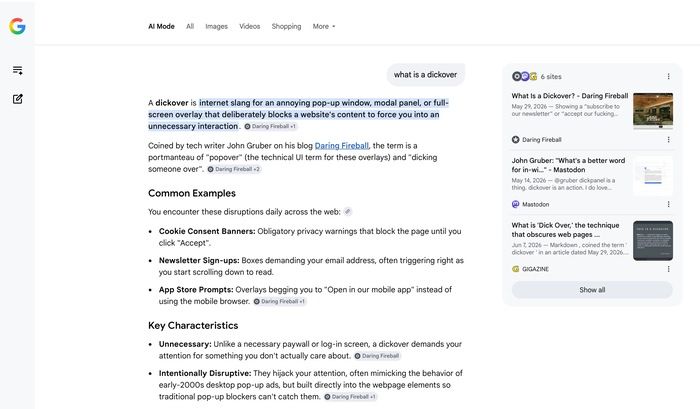Select the Shopping tab
The width and height of the screenshot is (700, 409).
(x=286, y=26)
